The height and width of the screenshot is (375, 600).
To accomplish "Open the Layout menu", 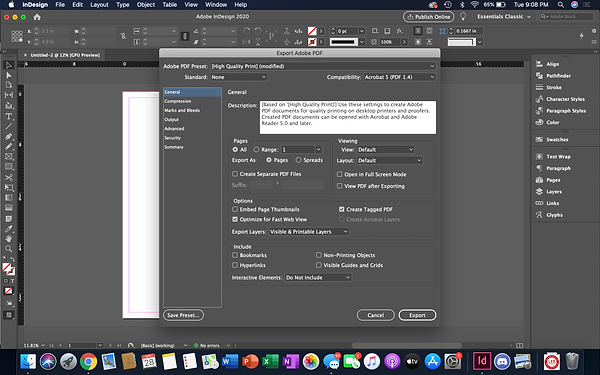I will coord(99,5).
